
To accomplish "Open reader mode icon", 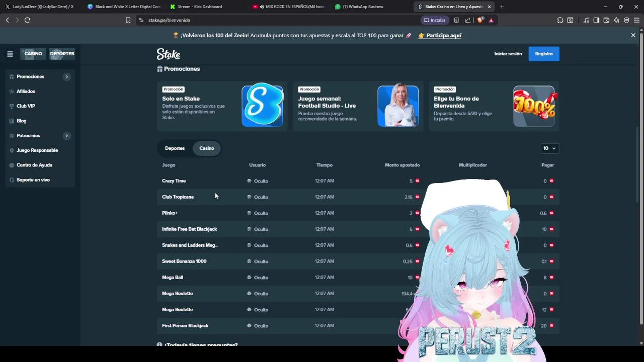I will 456,20.
